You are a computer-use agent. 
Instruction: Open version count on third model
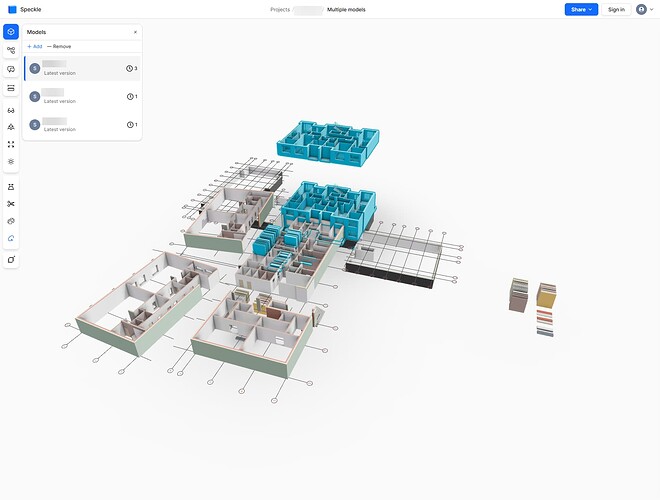point(131,125)
